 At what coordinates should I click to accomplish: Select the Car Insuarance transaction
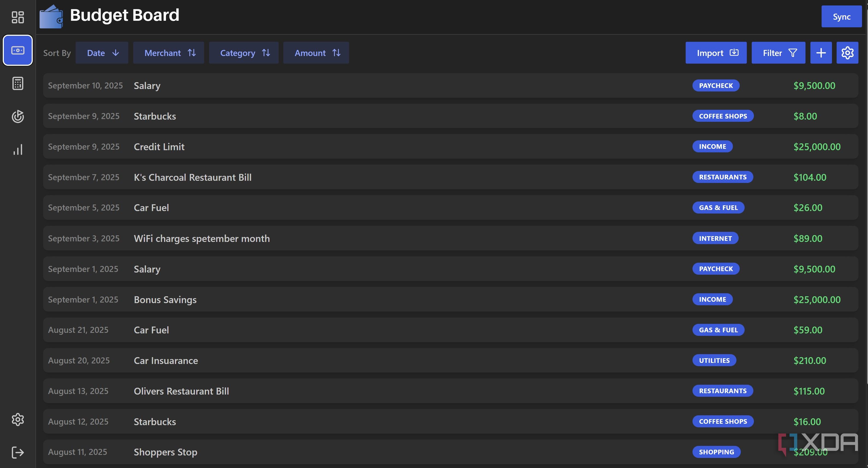coord(166,360)
